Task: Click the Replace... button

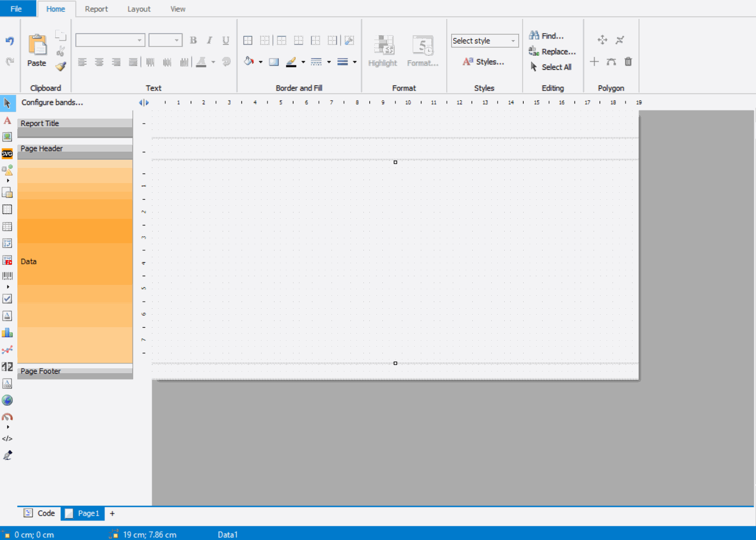Action: [552, 51]
